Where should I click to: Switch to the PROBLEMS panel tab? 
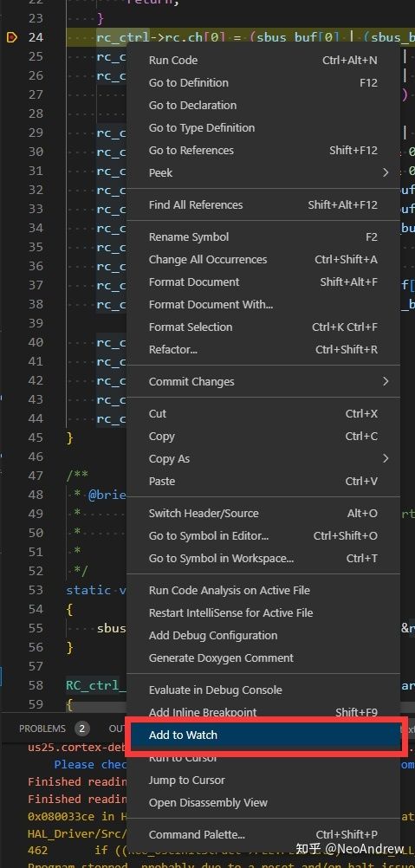(x=42, y=729)
